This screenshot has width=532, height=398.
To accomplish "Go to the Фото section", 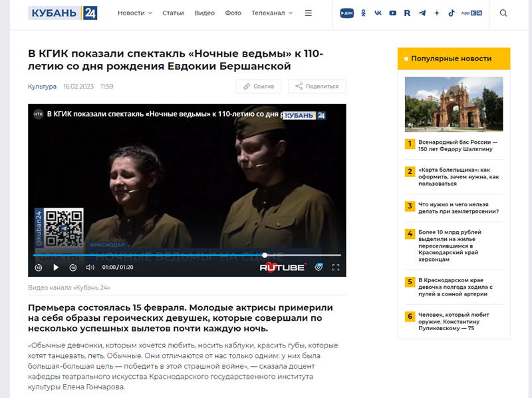I will [x=233, y=13].
